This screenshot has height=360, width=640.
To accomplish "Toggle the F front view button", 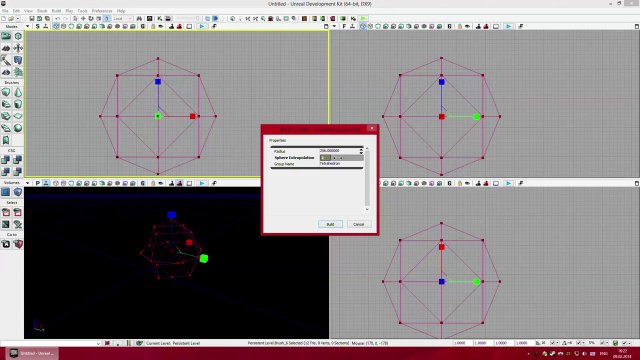I will pos(344,27).
